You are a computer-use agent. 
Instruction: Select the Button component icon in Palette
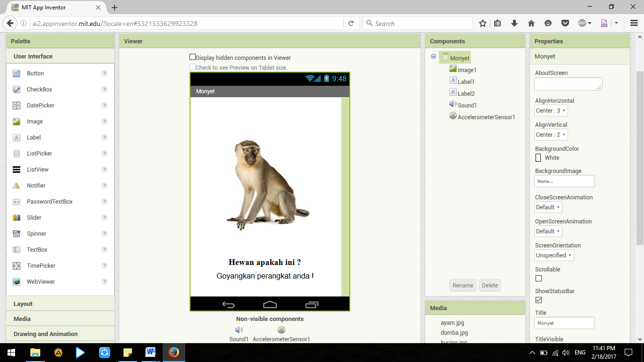pyautogui.click(x=17, y=74)
